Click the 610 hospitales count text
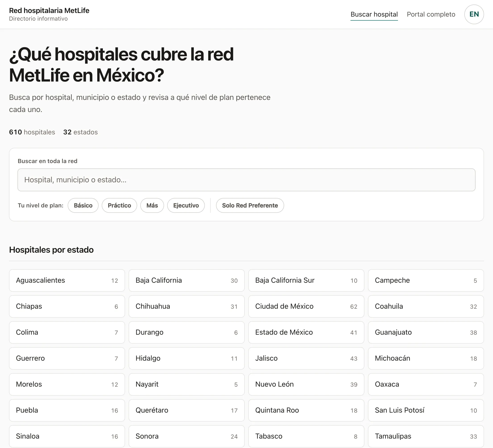This screenshot has width=493, height=448. click(32, 132)
